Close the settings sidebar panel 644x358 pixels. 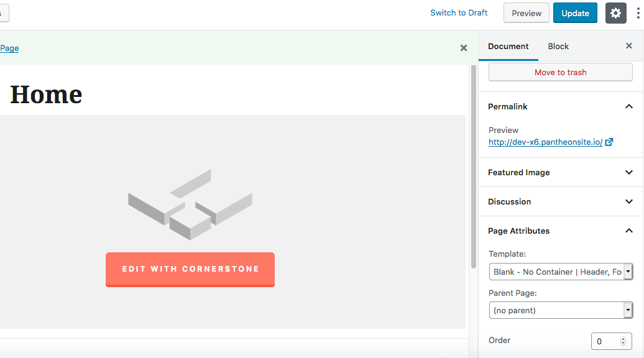pos(629,46)
